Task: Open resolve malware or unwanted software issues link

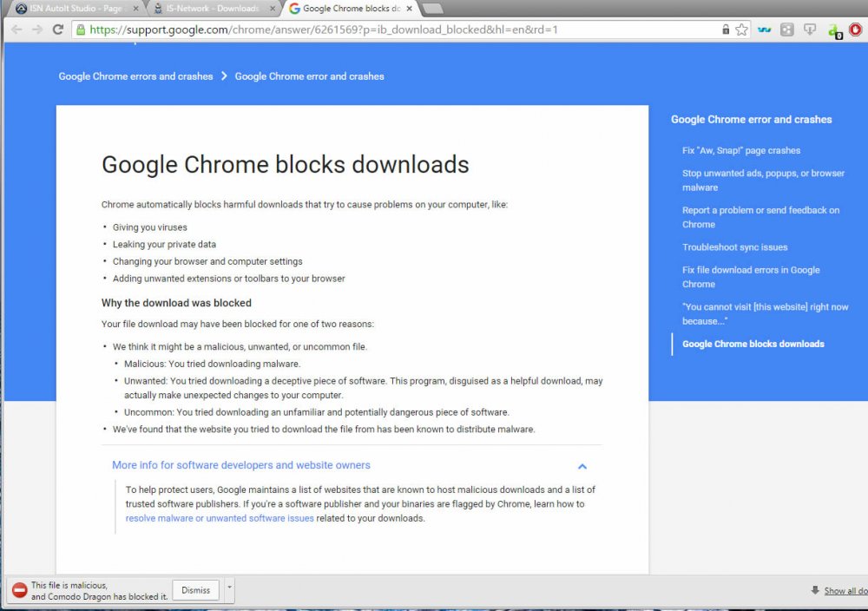Action: [220, 519]
